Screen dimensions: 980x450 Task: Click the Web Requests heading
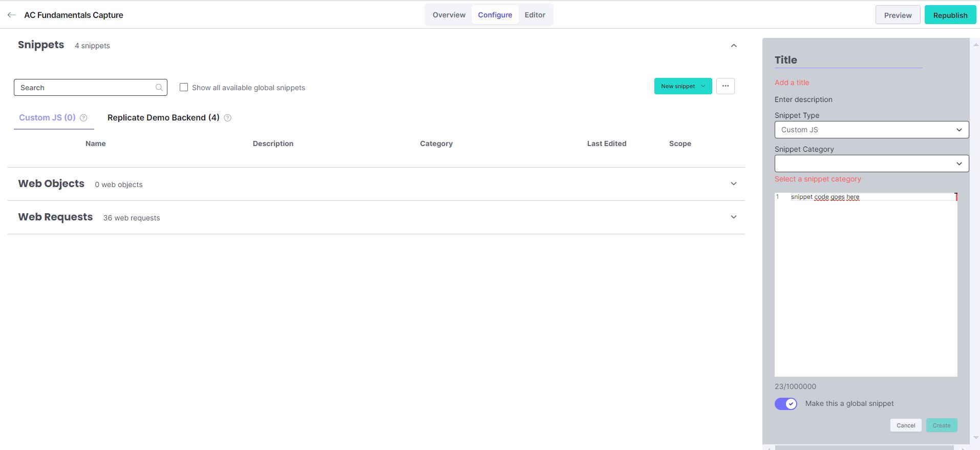55,217
